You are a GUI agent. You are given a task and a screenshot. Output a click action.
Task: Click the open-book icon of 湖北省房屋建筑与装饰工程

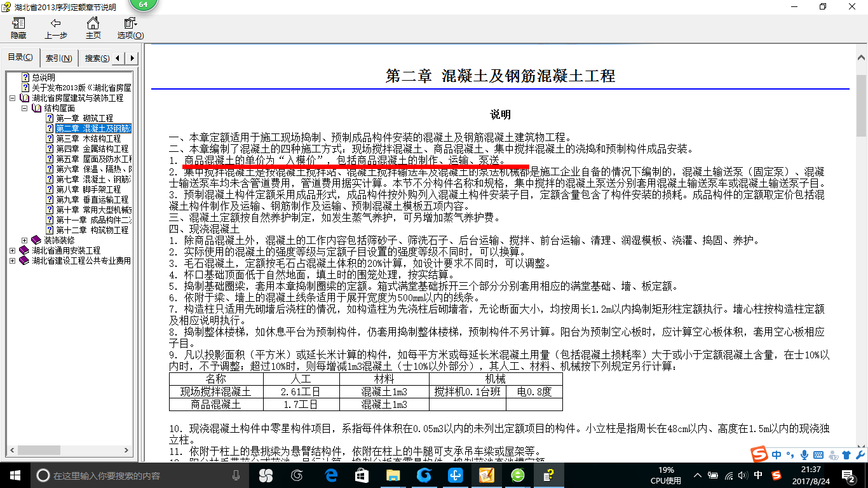[25, 98]
